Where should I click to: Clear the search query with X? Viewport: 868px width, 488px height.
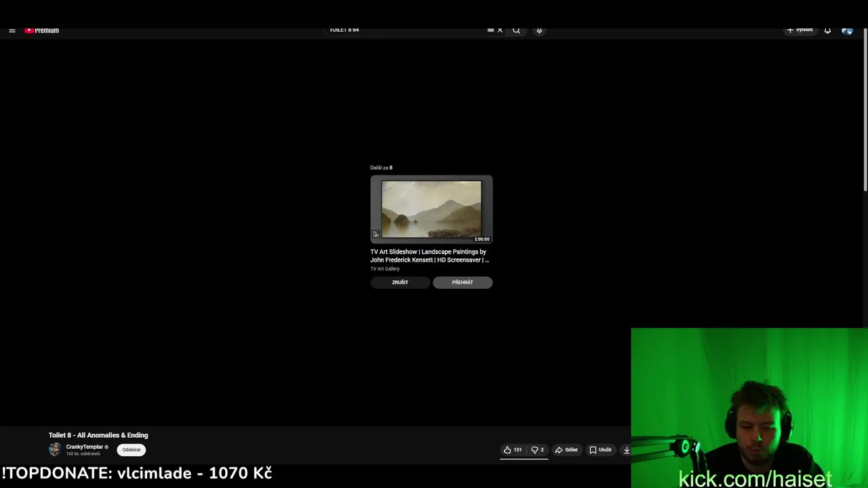(500, 30)
